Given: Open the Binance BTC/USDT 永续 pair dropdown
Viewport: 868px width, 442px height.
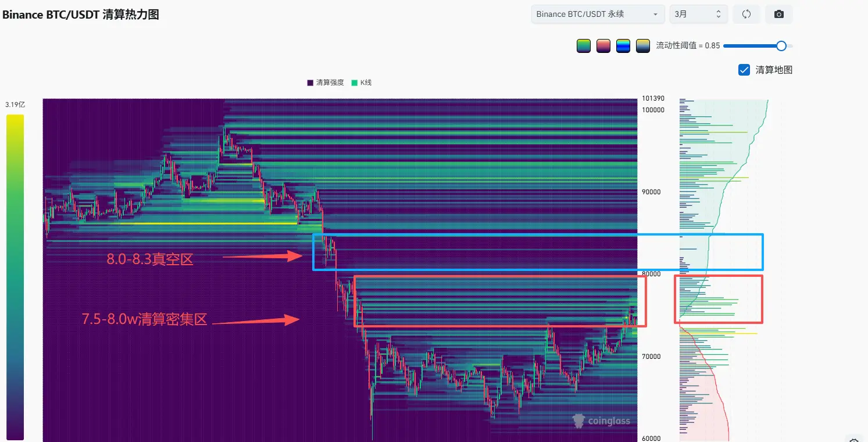Looking at the screenshot, I should (x=598, y=14).
